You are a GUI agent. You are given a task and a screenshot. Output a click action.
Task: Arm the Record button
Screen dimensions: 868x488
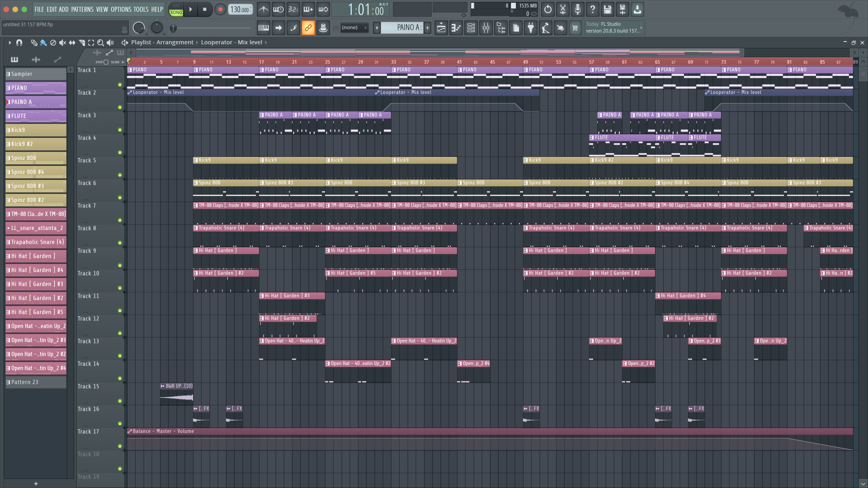coord(220,9)
